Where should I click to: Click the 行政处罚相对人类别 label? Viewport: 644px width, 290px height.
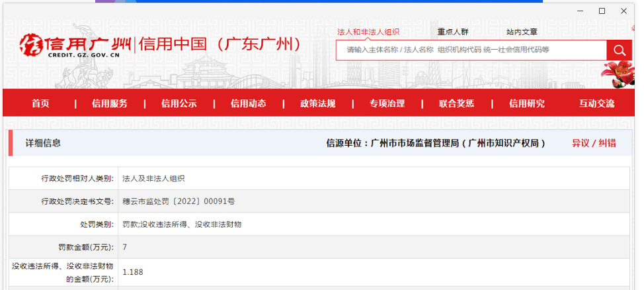(x=77, y=179)
